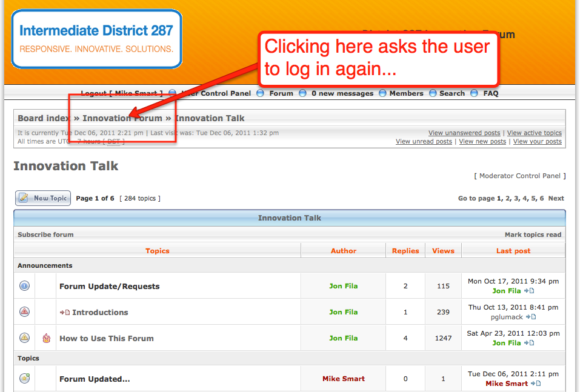583x392 pixels.
Task: Go to Next page of topics
Action: (556, 198)
